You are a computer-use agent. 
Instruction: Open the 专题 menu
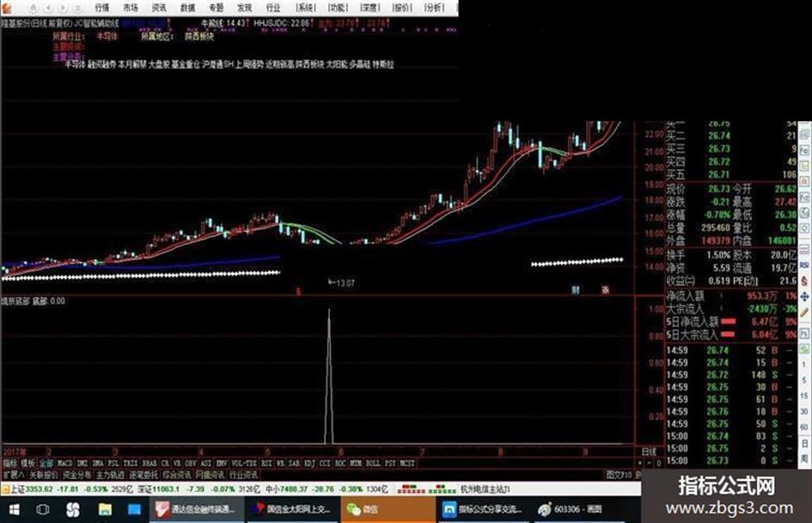[x=216, y=8]
